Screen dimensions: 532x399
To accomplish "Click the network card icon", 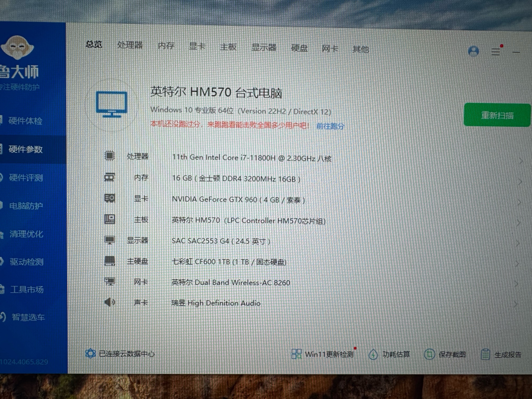I will point(110,281).
